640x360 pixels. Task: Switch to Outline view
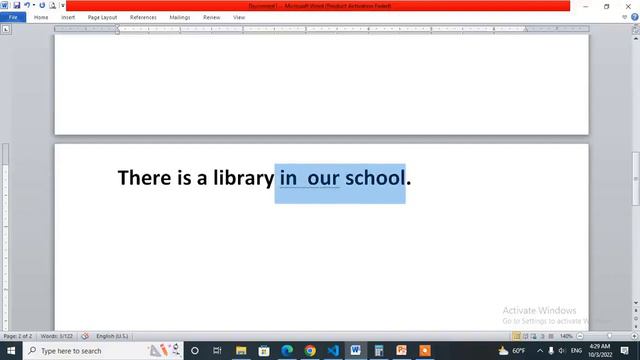point(542,336)
